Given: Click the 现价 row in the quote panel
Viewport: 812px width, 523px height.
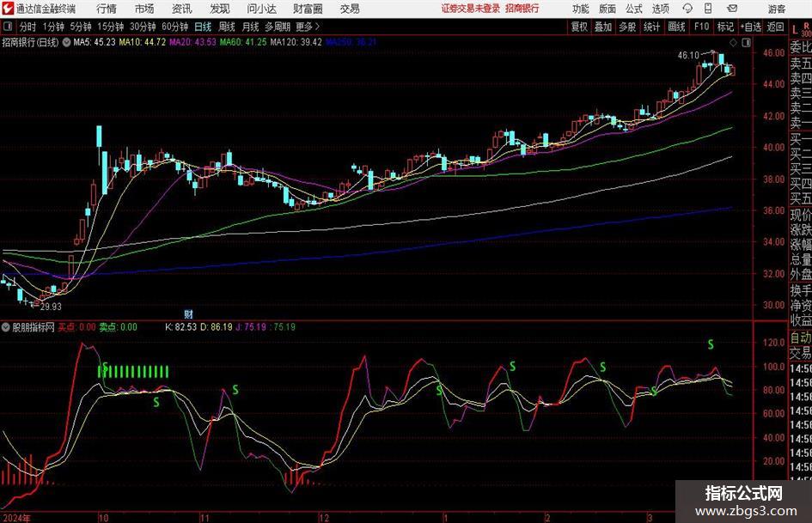Looking at the screenshot, I should (x=801, y=215).
